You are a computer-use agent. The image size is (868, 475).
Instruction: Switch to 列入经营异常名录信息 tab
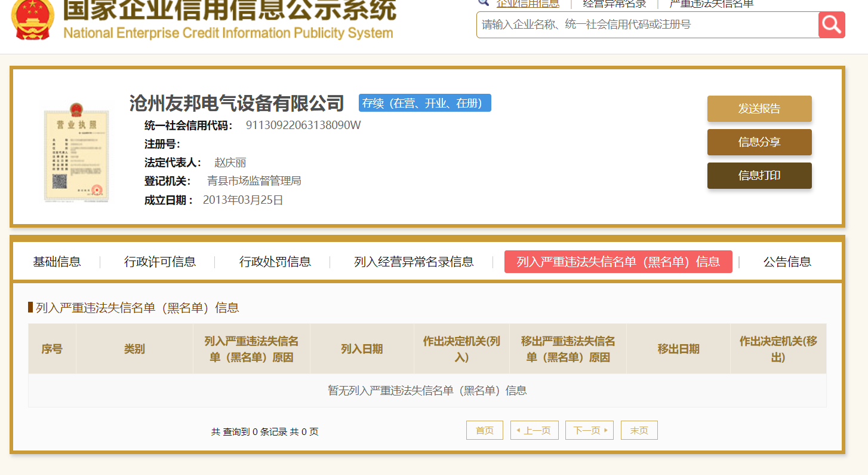tap(414, 262)
